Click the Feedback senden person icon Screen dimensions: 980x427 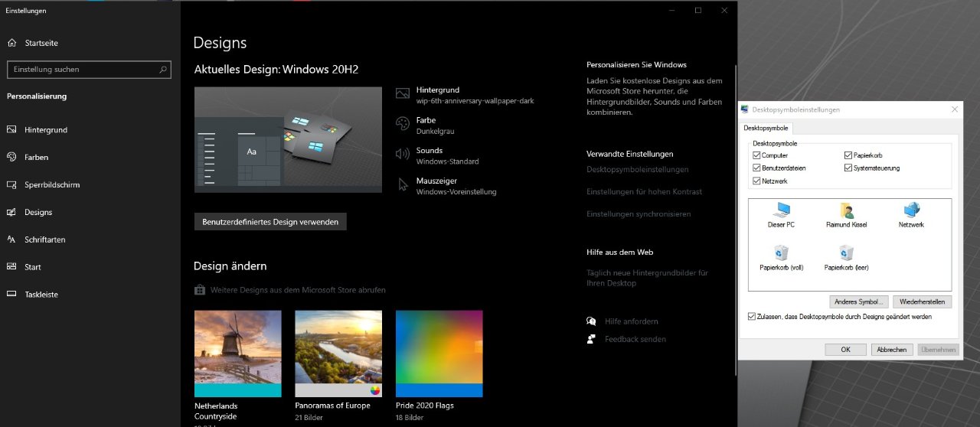[x=591, y=339]
